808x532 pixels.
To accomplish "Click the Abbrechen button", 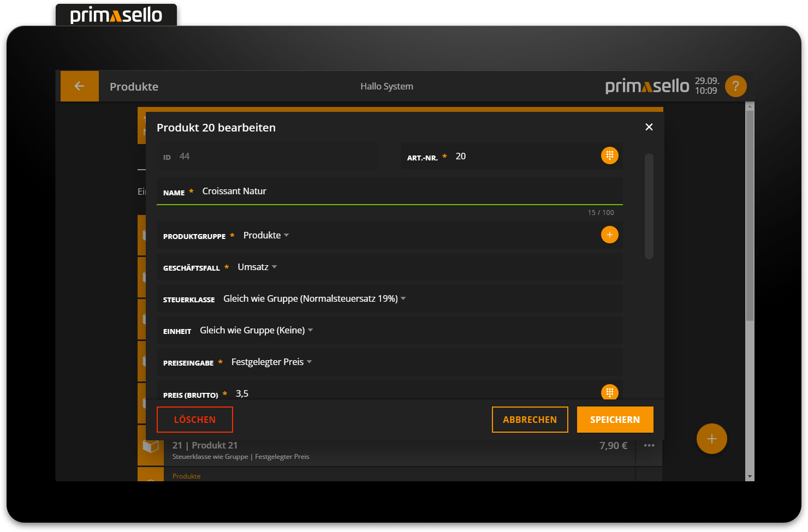I will (x=530, y=420).
